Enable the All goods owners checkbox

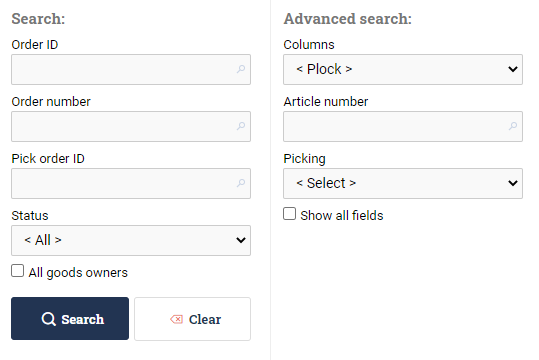[x=18, y=271]
